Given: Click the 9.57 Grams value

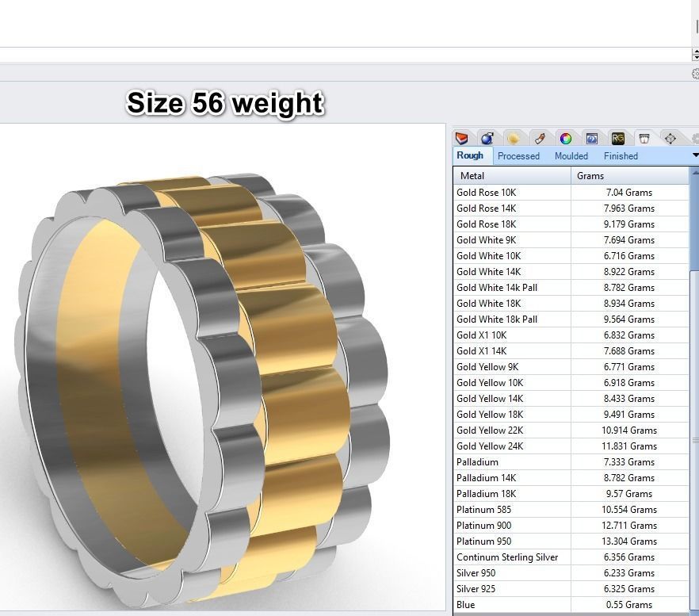Looking at the screenshot, I should 629,494.
